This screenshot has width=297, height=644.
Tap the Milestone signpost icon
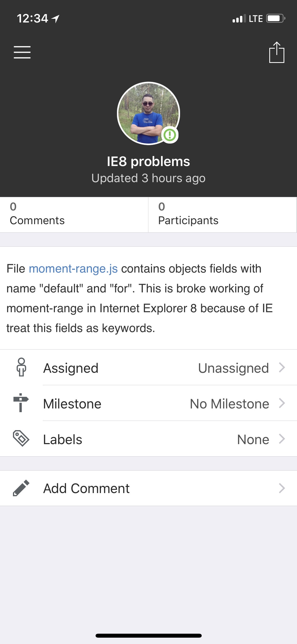pos(21,403)
